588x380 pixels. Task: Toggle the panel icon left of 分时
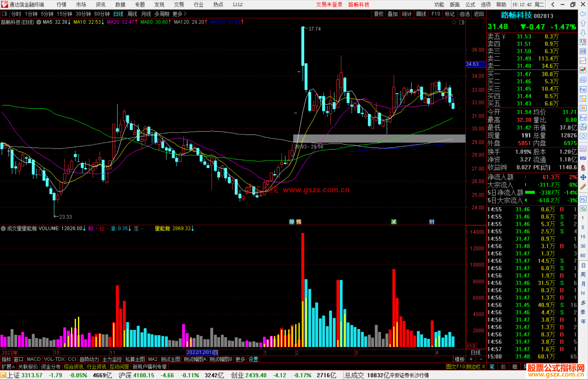4,14
